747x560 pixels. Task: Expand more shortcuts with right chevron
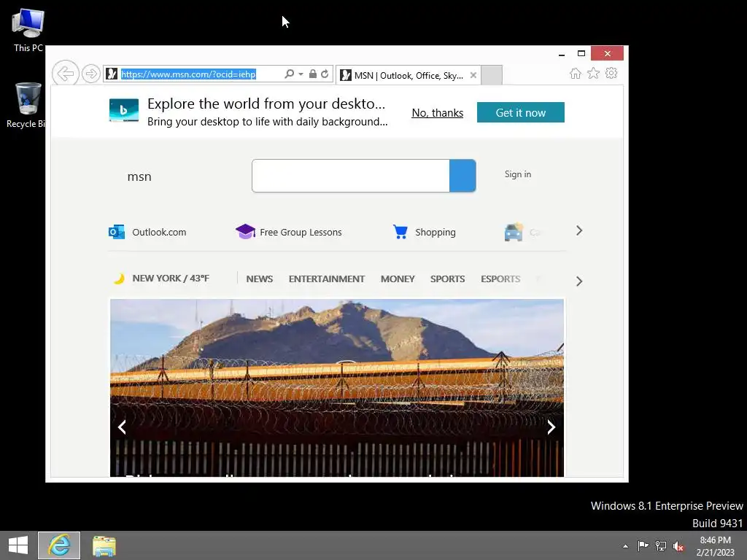[579, 231]
